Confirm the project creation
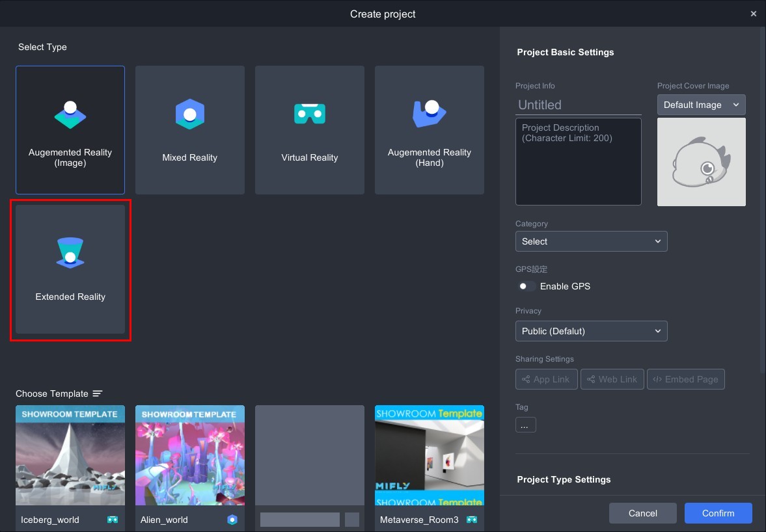 [x=718, y=513]
